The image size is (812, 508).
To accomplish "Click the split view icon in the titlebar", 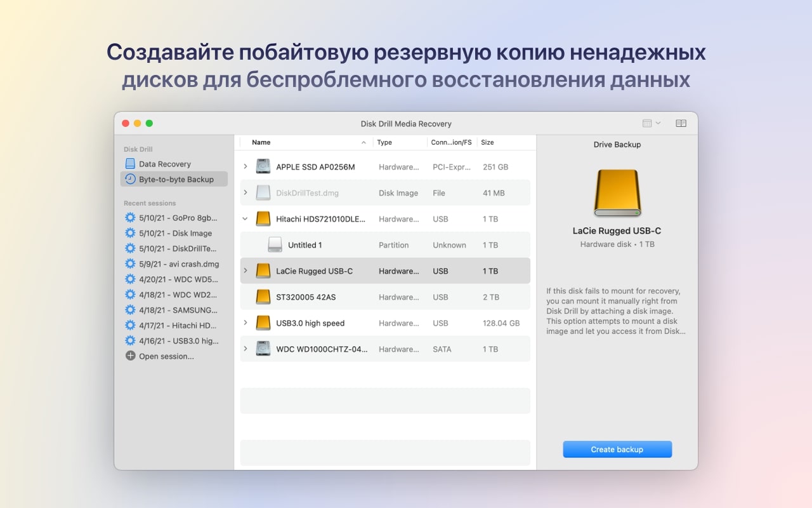I will (681, 123).
